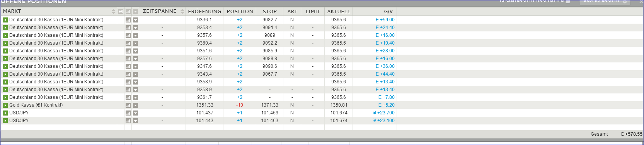Click the POSITION column header
Screen dimensions: 644x145
pyautogui.click(x=240, y=11)
